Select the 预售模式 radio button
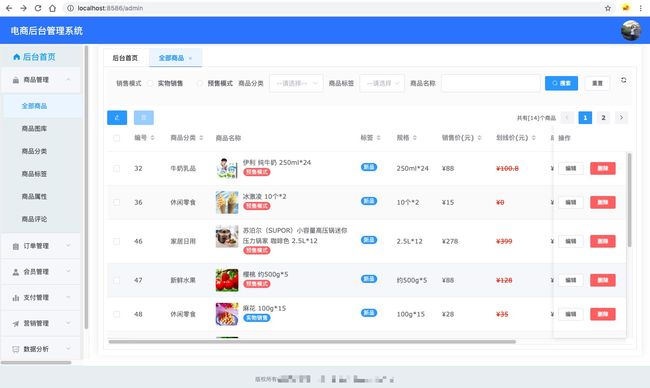 pyautogui.click(x=200, y=83)
